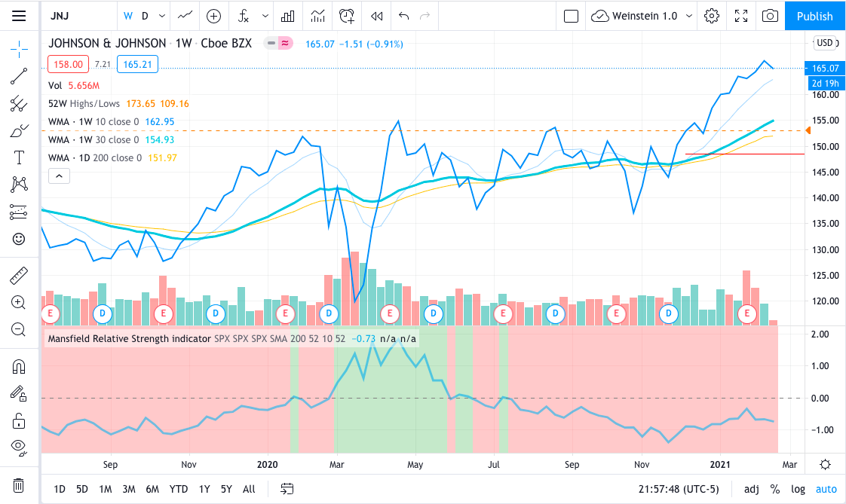Collapse the indicator legend with the arrow

tap(59, 176)
